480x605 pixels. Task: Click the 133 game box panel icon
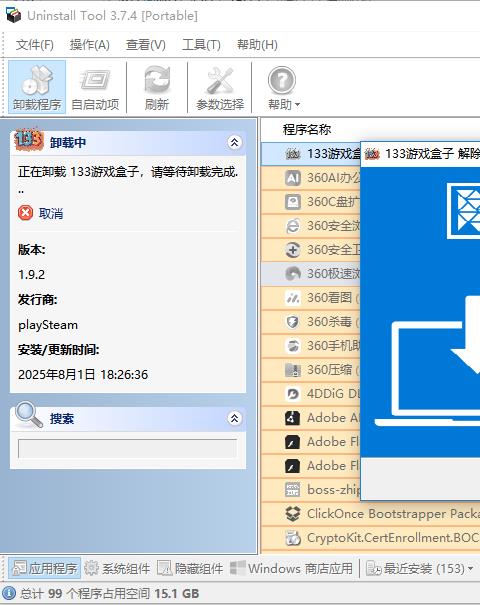pos(28,140)
